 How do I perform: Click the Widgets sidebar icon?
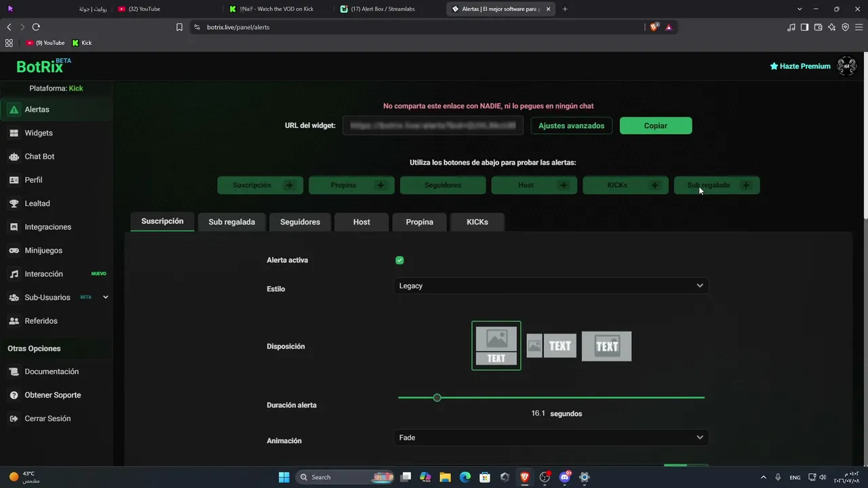pyautogui.click(x=14, y=133)
